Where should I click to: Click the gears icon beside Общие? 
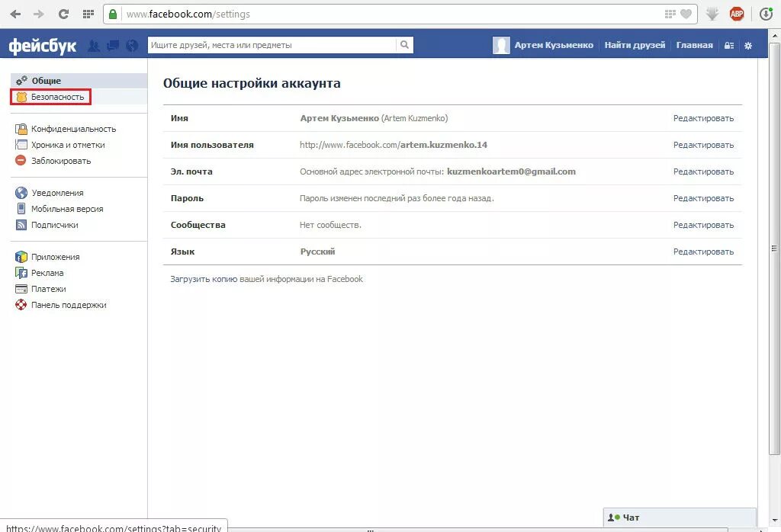coord(21,80)
